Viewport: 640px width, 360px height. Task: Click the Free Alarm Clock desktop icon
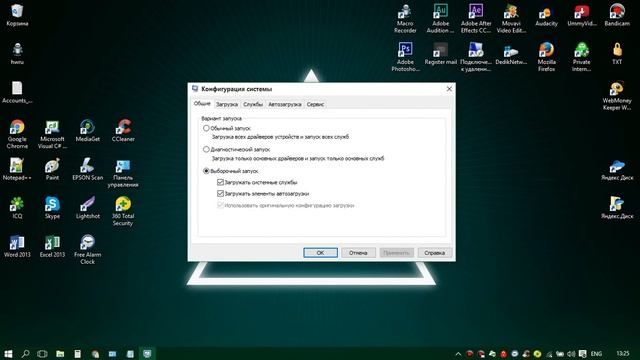click(87, 249)
